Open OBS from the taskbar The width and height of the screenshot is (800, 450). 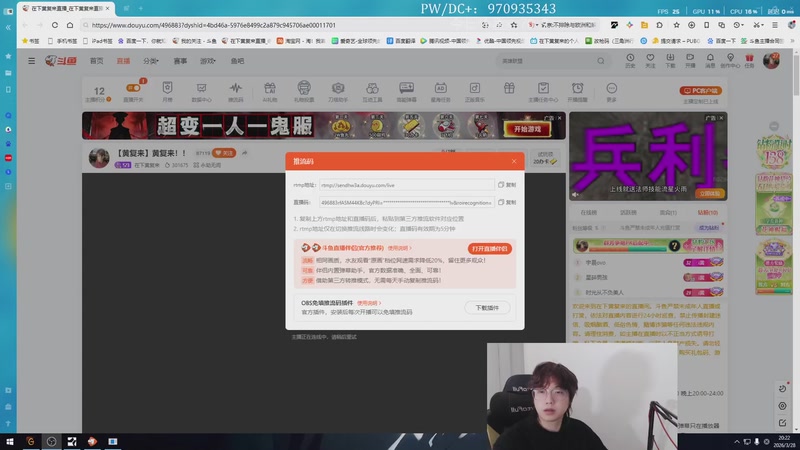pyautogui.click(x=51, y=442)
